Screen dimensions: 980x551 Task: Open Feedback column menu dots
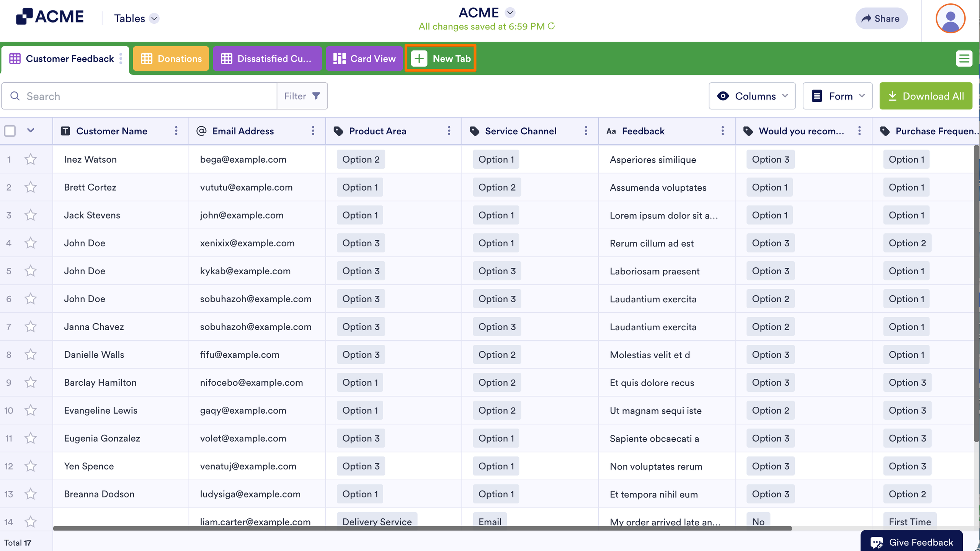[x=722, y=131]
